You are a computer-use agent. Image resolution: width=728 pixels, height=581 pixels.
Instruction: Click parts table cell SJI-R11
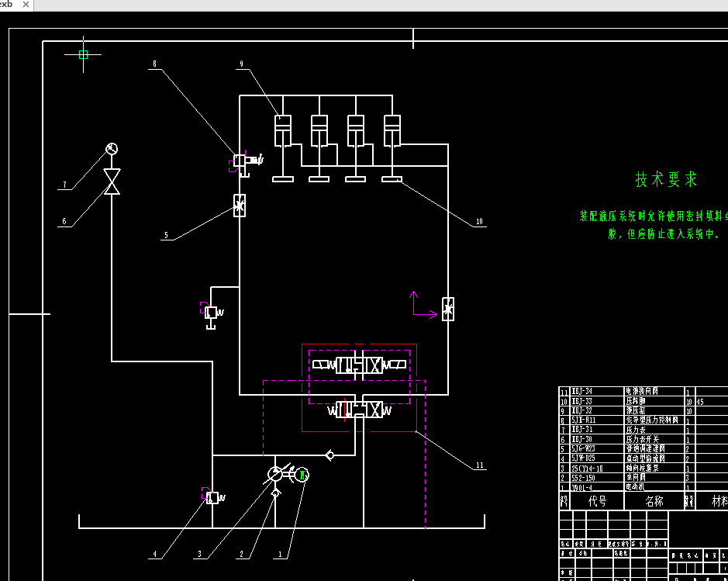(x=597, y=420)
